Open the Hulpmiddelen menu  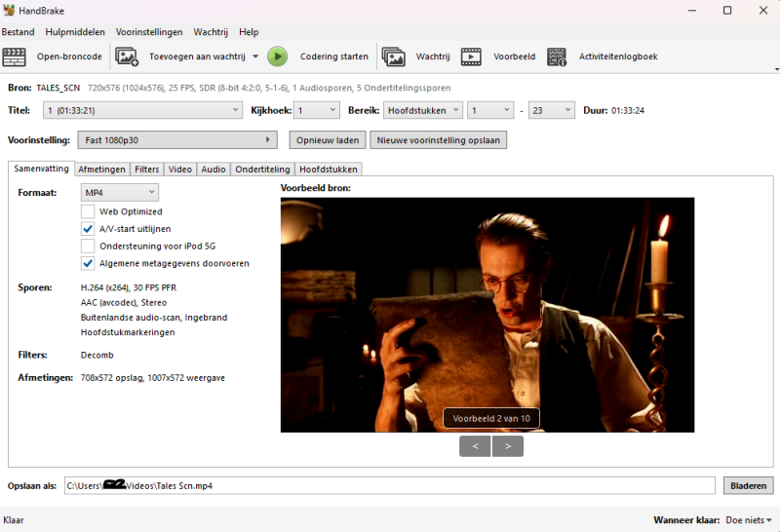click(75, 32)
